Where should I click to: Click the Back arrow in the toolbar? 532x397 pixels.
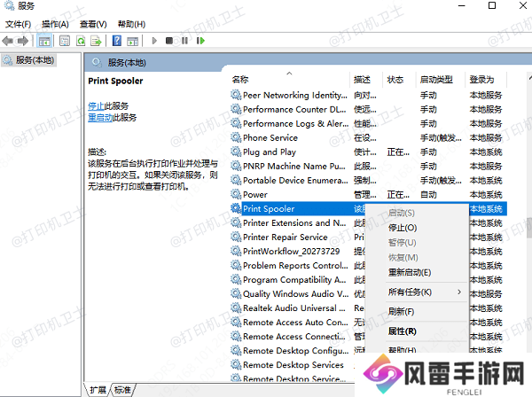tap(10, 41)
